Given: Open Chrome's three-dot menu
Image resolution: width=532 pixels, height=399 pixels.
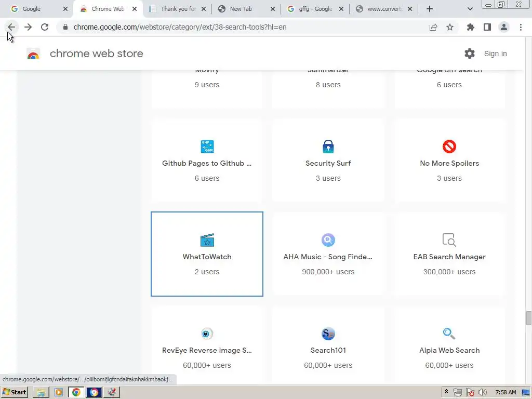Looking at the screenshot, I should tap(521, 27).
